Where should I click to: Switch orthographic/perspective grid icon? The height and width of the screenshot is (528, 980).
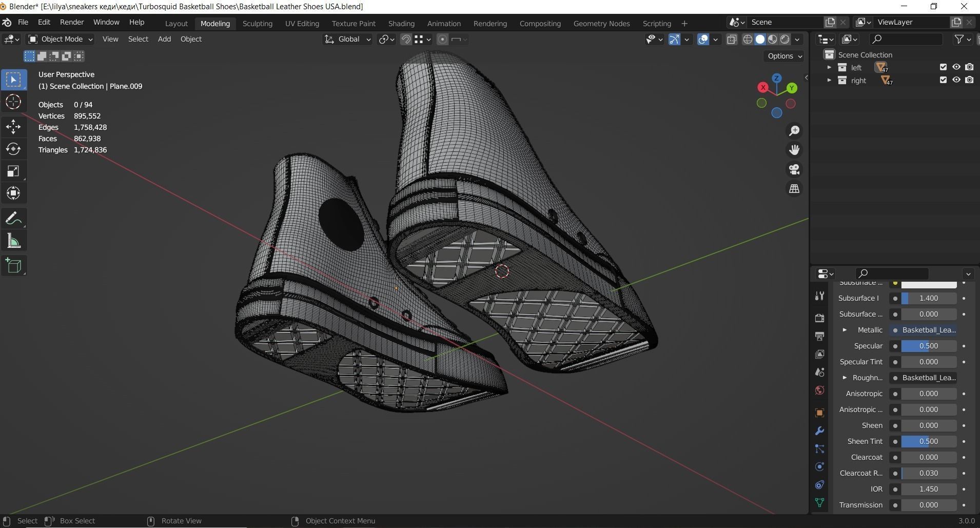click(x=794, y=189)
